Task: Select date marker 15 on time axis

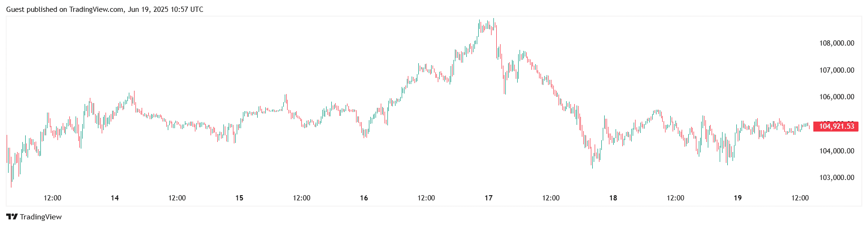Action: tap(239, 198)
